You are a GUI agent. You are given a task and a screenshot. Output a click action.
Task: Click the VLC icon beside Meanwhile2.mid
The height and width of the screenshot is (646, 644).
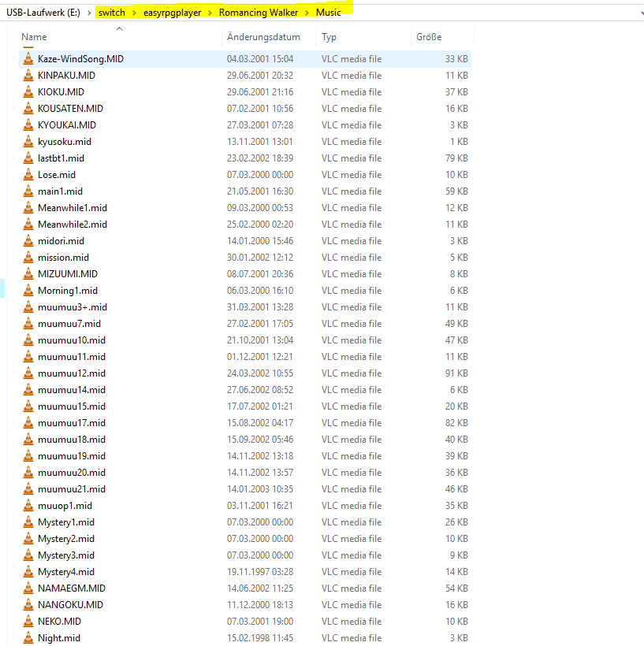[x=28, y=224]
